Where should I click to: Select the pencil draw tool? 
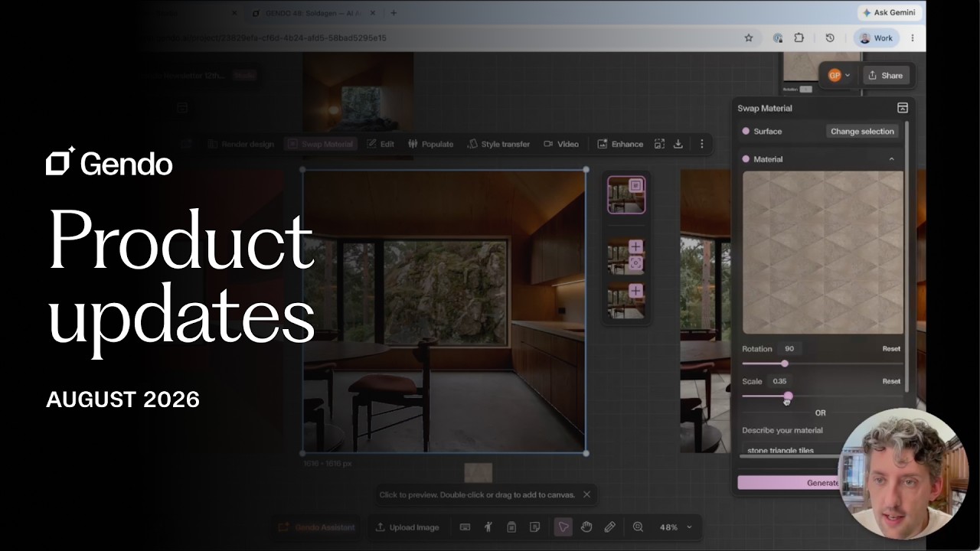pos(609,527)
